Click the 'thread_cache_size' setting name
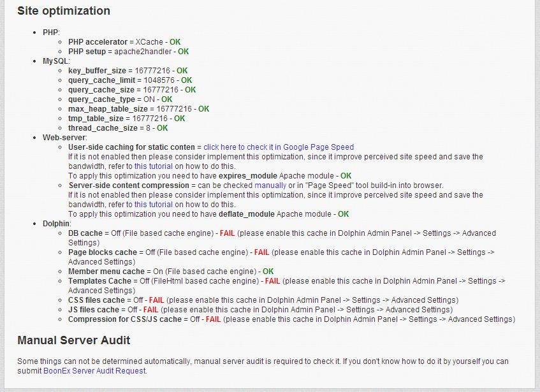The width and height of the screenshot is (540, 392). 103,128
